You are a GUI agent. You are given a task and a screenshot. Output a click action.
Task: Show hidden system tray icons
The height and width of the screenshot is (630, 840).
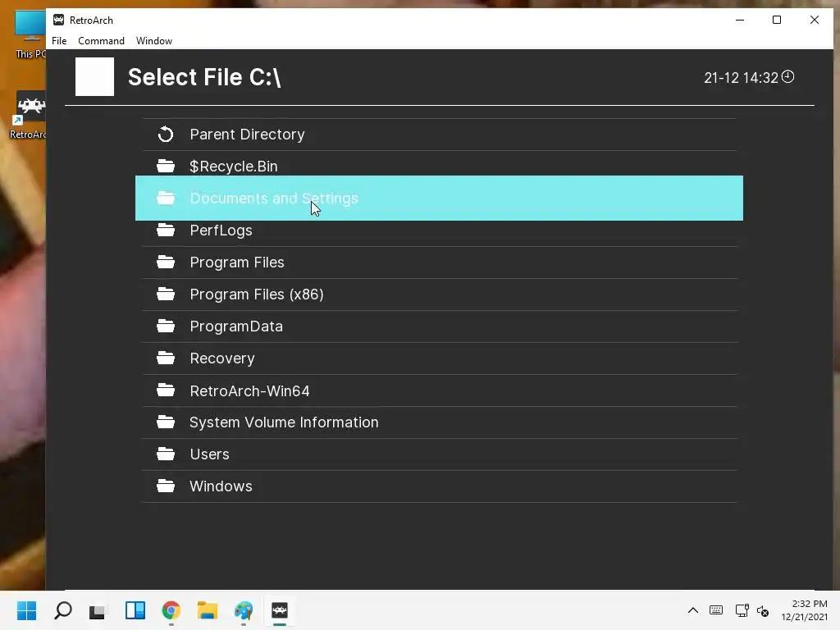click(x=692, y=610)
